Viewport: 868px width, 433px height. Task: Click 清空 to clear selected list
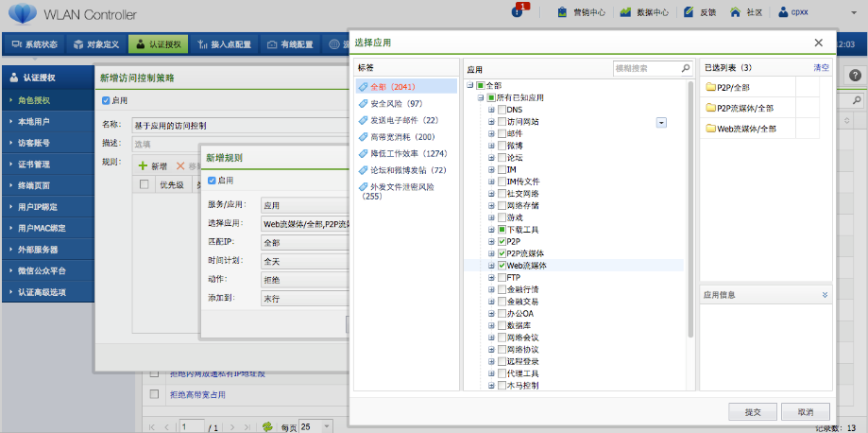pos(821,68)
